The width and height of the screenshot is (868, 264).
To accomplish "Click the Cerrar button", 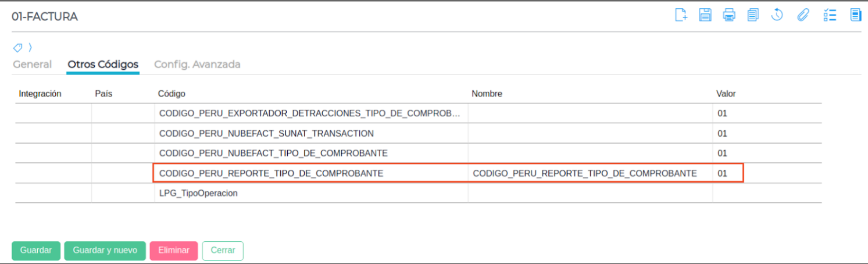I will [x=223, y=251].
